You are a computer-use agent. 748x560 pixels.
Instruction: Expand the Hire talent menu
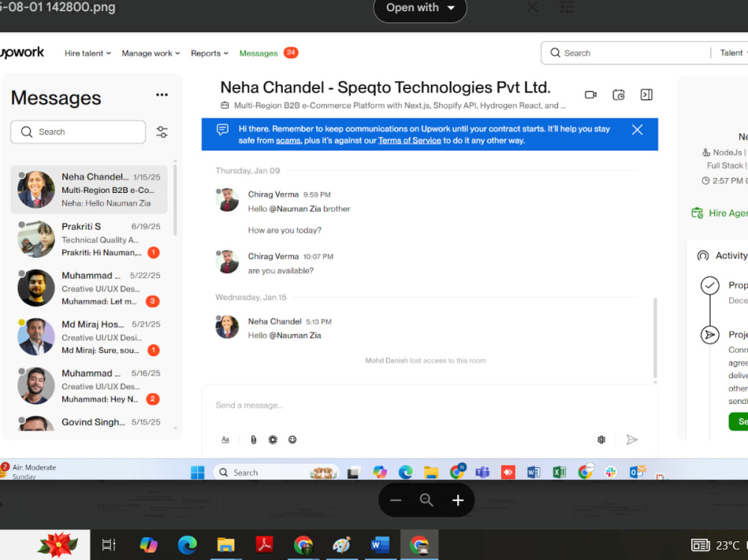coord(88,53)
